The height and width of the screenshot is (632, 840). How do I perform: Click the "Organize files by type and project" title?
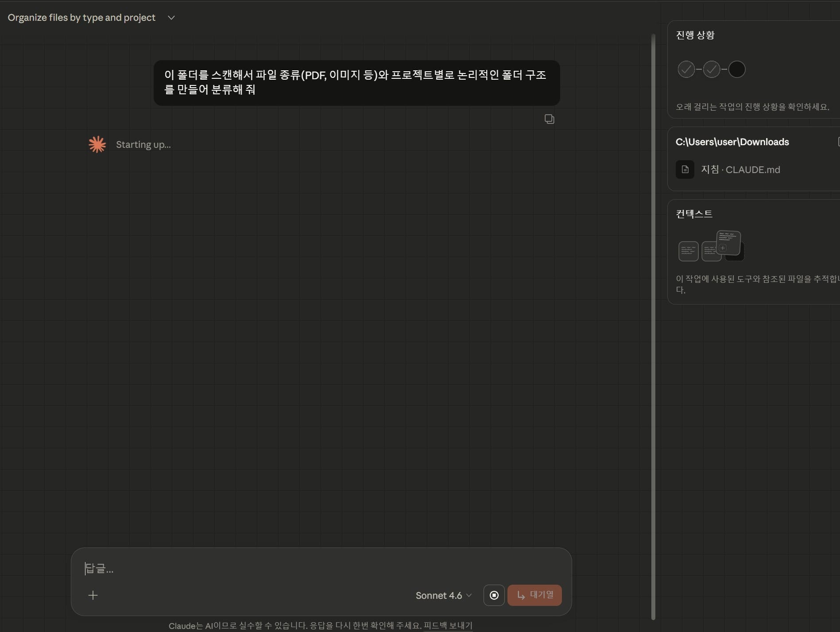coord(81,18)
